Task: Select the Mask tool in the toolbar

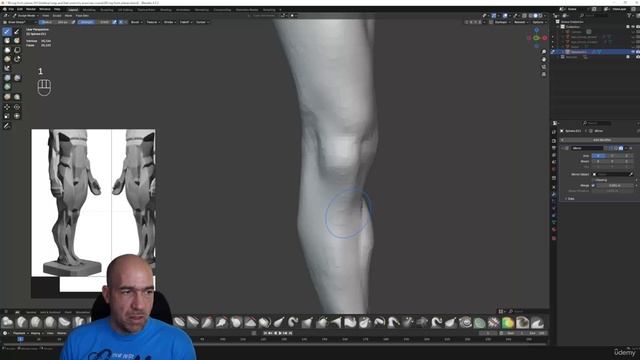Action: [7, 40]
